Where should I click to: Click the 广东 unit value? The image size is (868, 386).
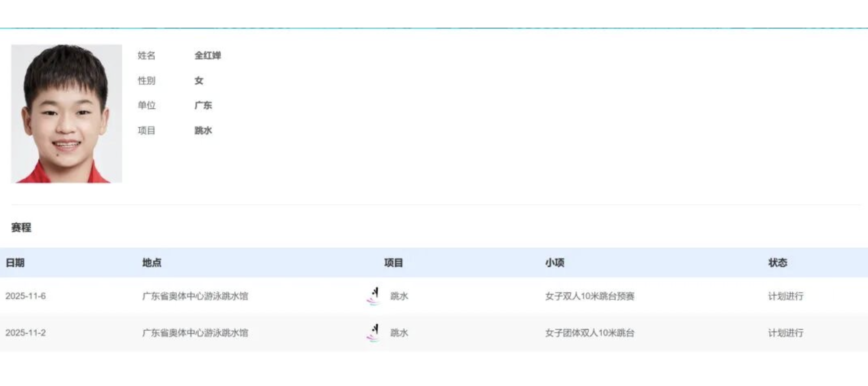[x=203, y=105]
